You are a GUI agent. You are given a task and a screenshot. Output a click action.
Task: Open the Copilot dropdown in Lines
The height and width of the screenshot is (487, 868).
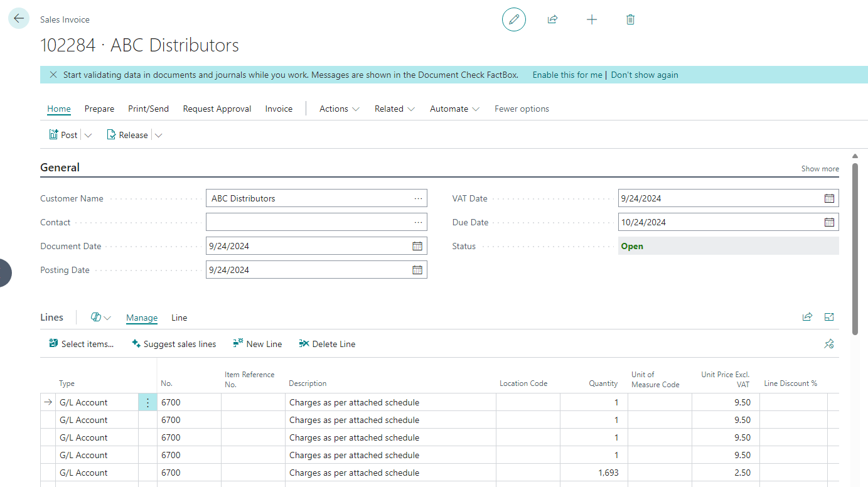[100, 318]
